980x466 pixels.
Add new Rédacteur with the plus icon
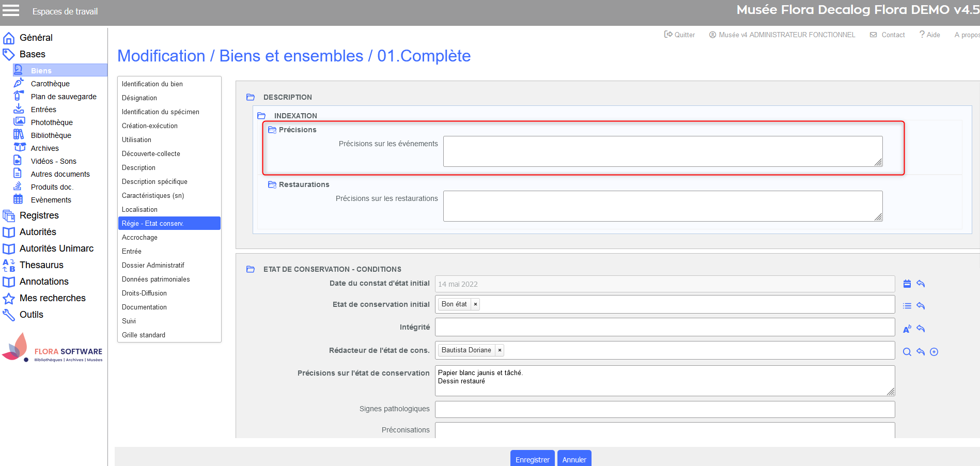click(934, 352)
